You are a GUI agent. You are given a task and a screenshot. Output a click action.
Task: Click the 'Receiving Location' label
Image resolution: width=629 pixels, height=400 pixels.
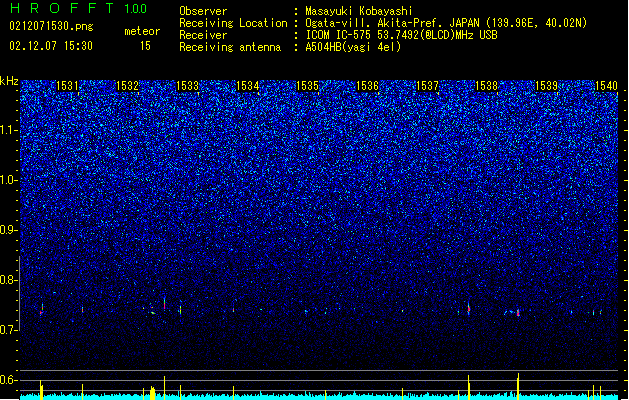pyautogui.click(x=233, y=23)
